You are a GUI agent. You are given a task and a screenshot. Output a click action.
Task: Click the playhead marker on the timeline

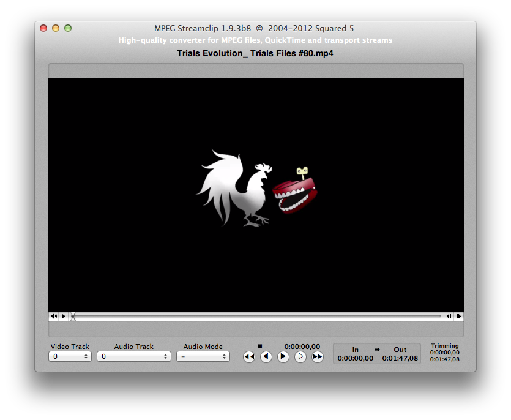73,317
